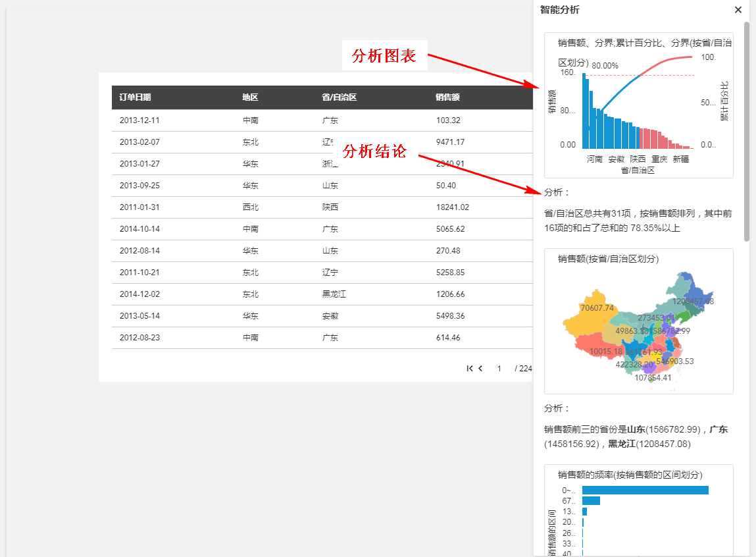
Task: Click the 5498.36 sales cell for 安徽
Action: [x=450, y=316]
